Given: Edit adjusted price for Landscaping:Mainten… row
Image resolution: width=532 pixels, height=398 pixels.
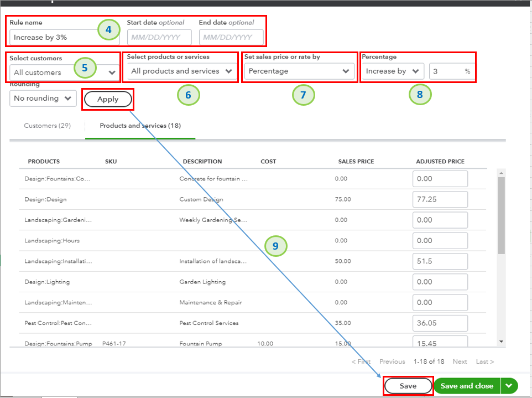Looking at the screenshot, I should click(440, 303).
